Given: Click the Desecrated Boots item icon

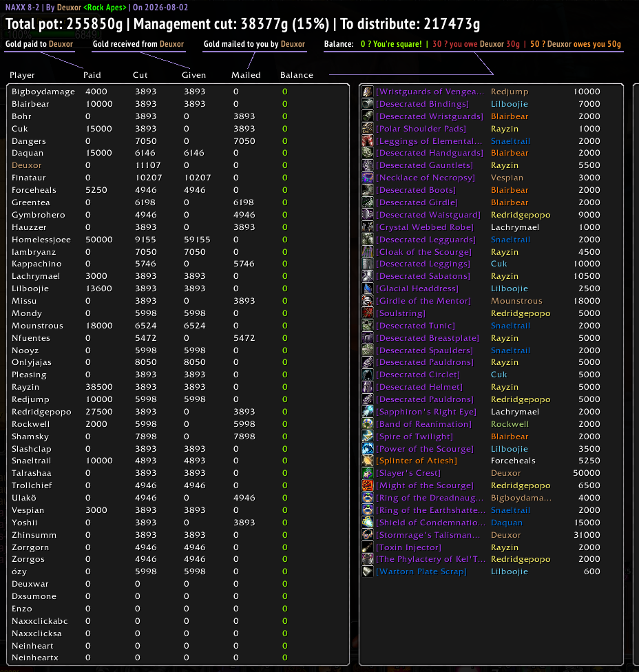Looking at the screenshot, I should click(368, 190).
